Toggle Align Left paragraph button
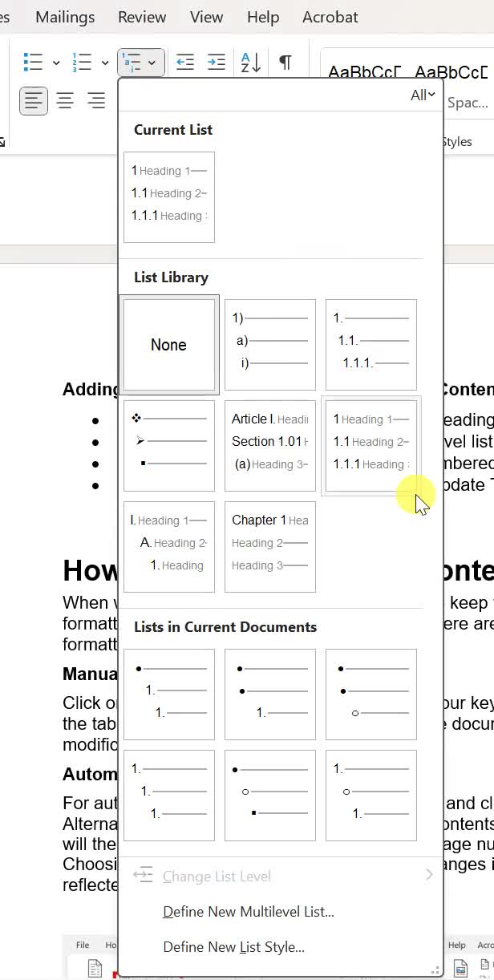Viewport: 494px width, 980px height. click(x=34, y=101)
